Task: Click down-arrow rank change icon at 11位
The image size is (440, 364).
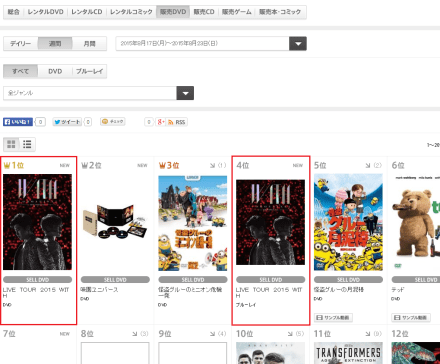Action: [x=368, y=334]
